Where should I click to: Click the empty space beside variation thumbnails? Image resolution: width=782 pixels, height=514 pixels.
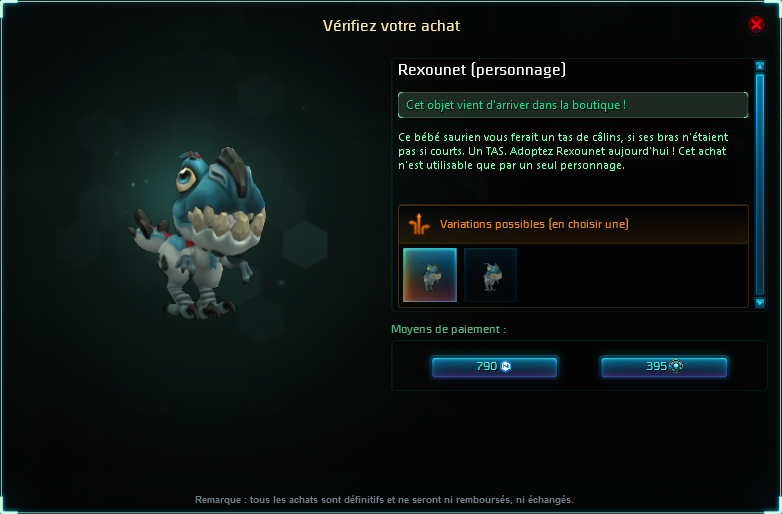click(632, 275)
